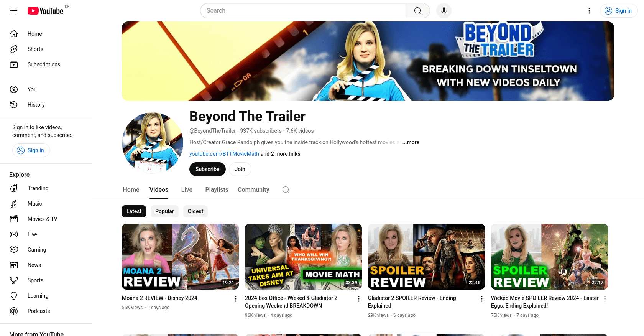Open options menu for Moana 2 REVIEW
Screen dimensions: 644x336
click(236, 299)
